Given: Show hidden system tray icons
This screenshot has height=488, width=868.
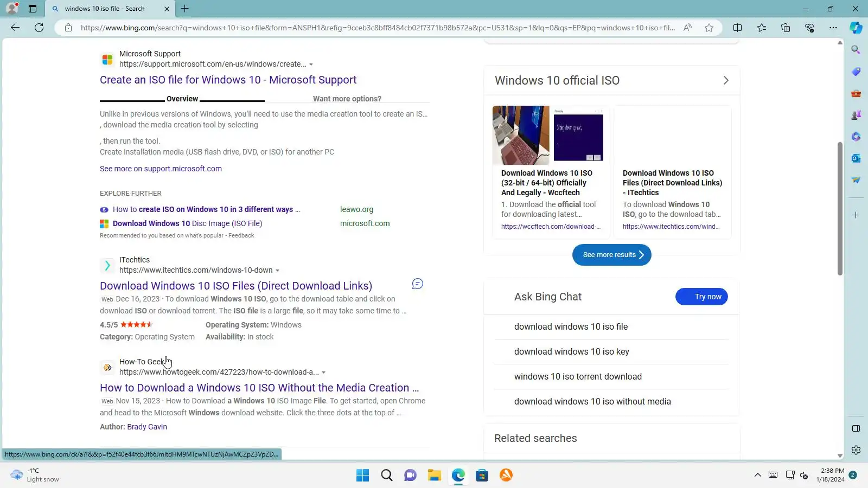Looking at the screenshot, I should tap(757, 476).
